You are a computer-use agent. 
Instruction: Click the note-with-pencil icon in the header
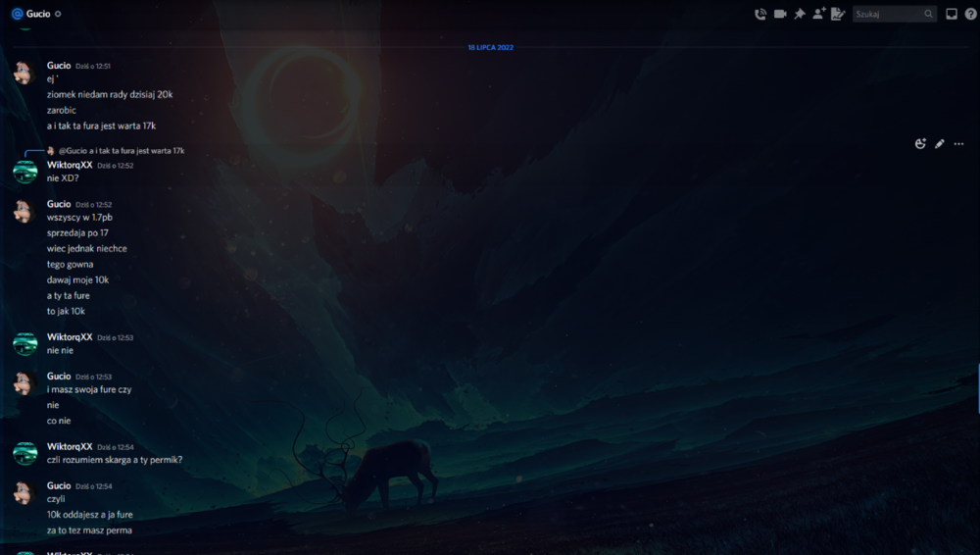838,14
